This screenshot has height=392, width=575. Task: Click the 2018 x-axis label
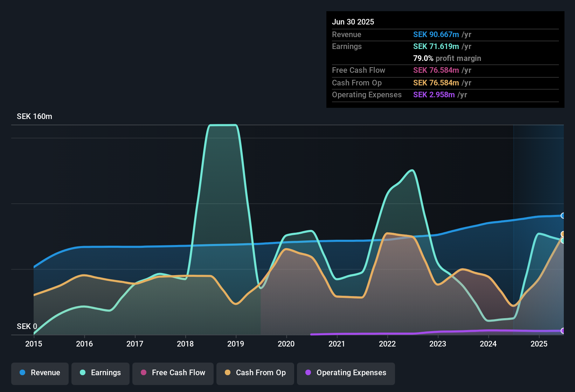point(185,344)
